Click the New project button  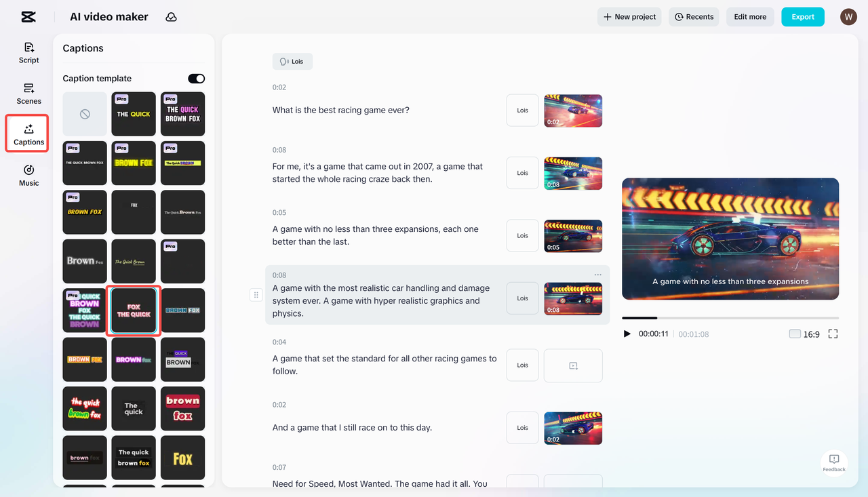coord(630,17)
